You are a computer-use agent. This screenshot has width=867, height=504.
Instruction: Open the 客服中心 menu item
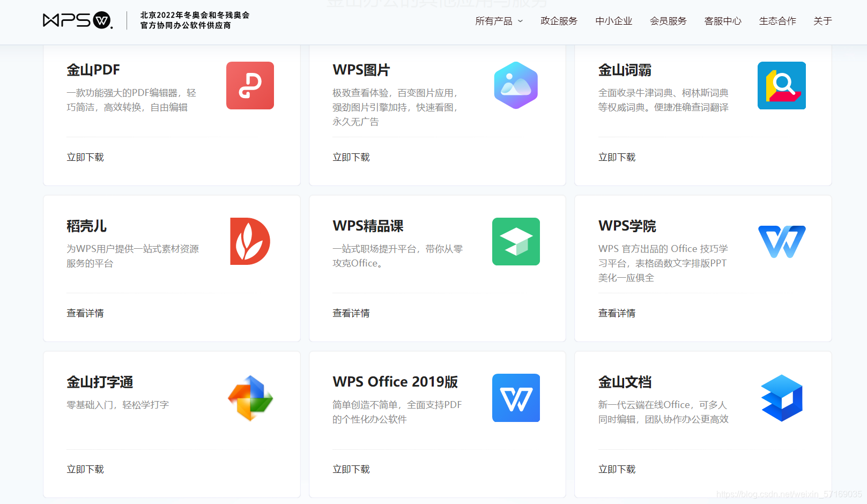point(723,21)
